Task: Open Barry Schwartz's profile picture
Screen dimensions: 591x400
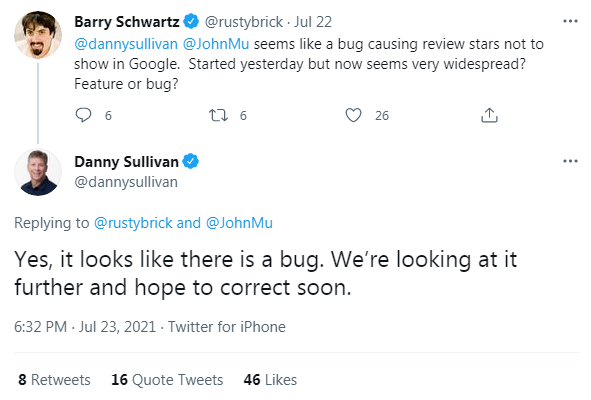Action: click(38, 35)
